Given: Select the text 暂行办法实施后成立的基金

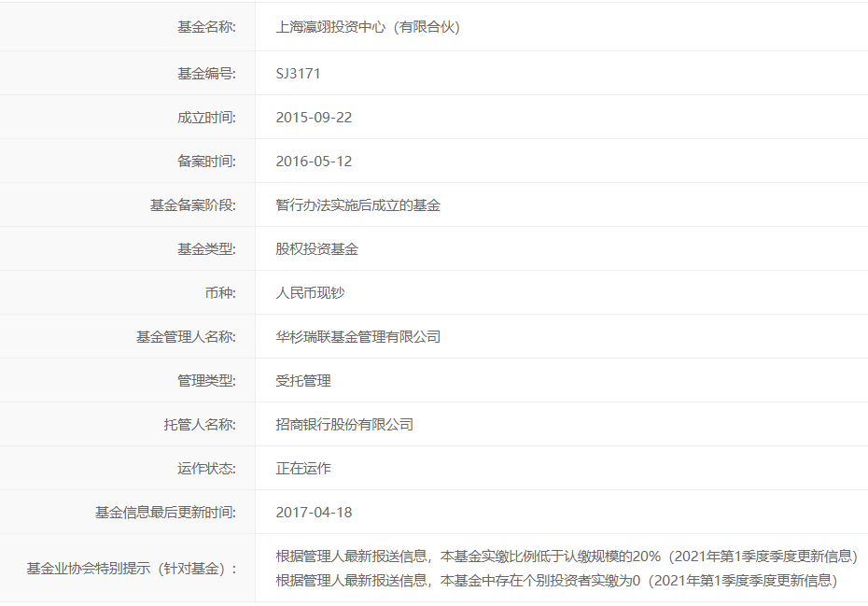Looking at the screenshot, I should point(358,205).
